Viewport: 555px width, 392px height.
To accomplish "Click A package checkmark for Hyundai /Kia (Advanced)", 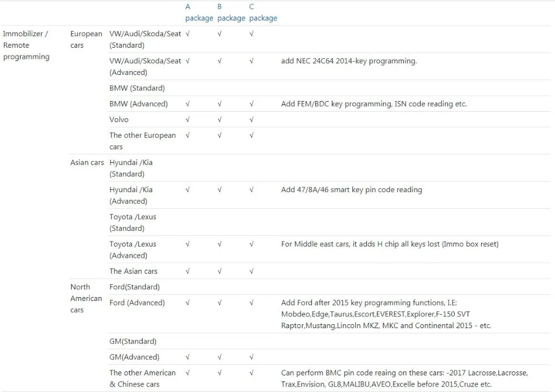I will coord(188,190).
